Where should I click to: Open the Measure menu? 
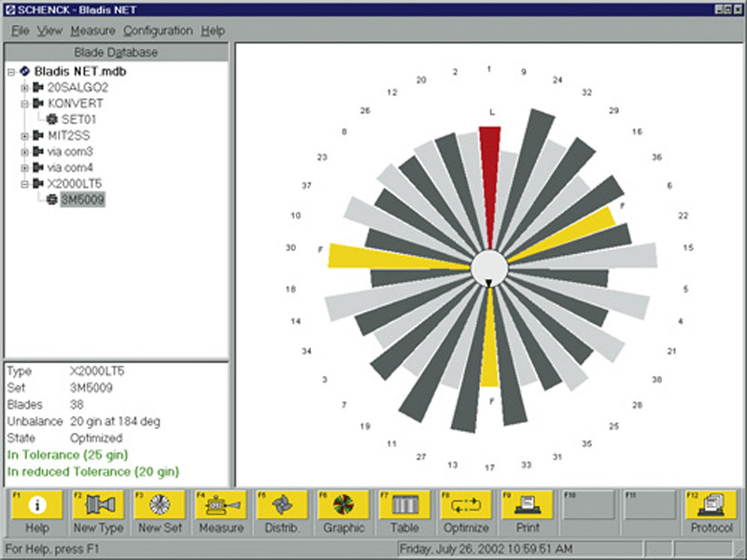[92, 31]
